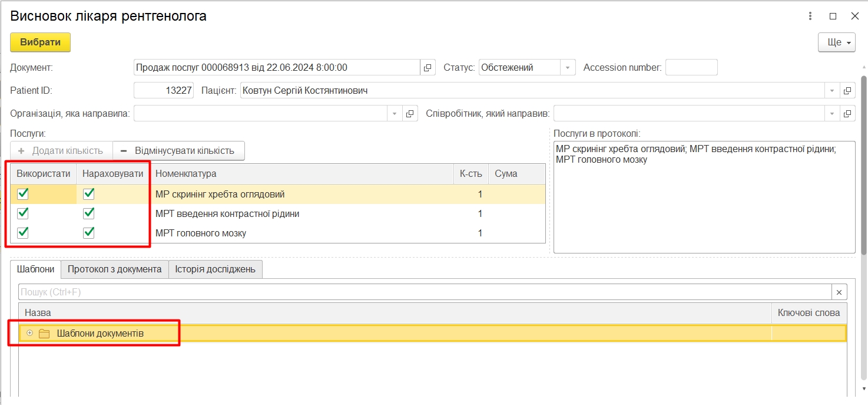This screenshot has width=868, height=405.
Task: Click the Шаблони документів folder icon
Action: pos(44,334)
